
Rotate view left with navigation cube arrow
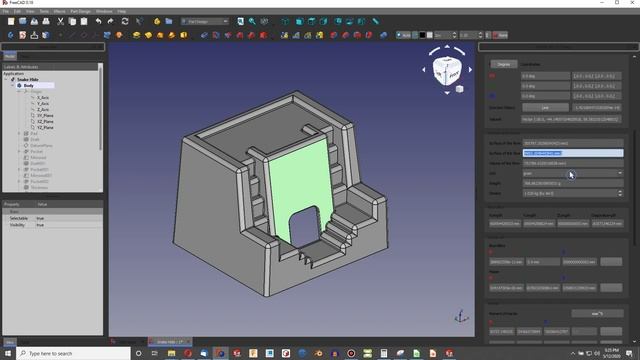click(x=424, y=70)
